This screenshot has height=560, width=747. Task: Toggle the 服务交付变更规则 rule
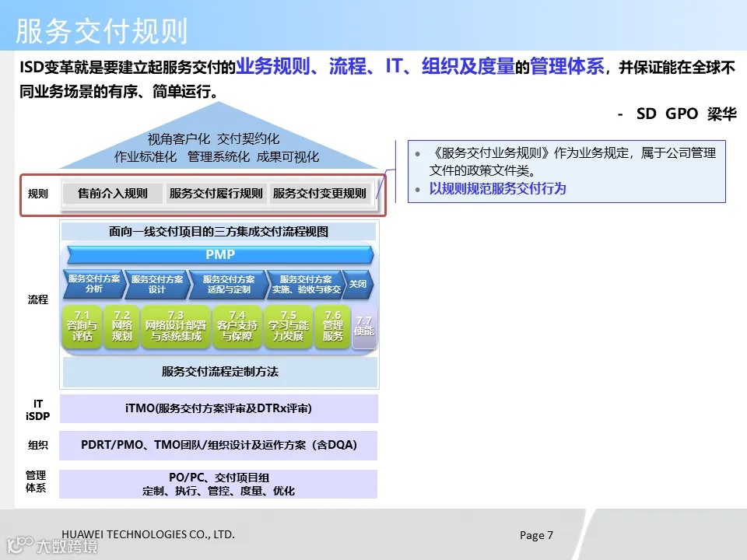[319, 194]
